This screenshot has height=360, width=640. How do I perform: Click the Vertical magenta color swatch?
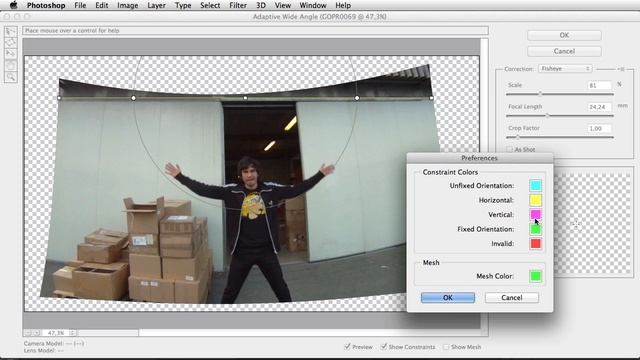[535, 214]
